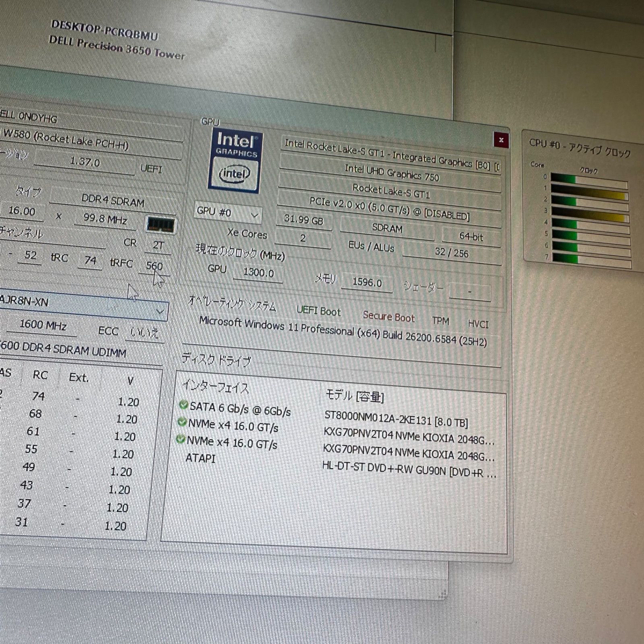Click the 16.00 memory multiplier value
The image size is (644, 644).
pos(22,211)
